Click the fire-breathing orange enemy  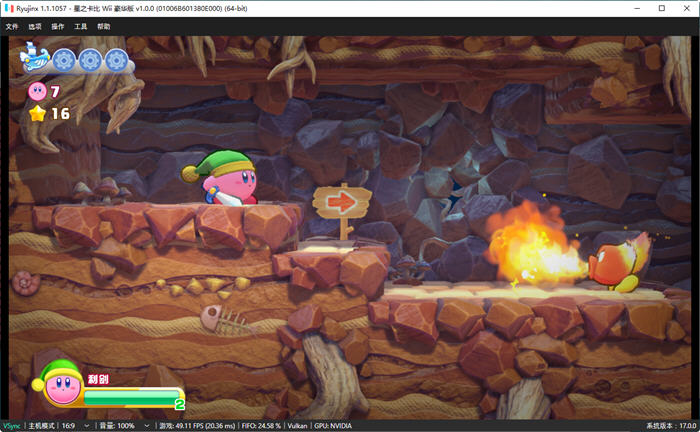click(618, 263)
